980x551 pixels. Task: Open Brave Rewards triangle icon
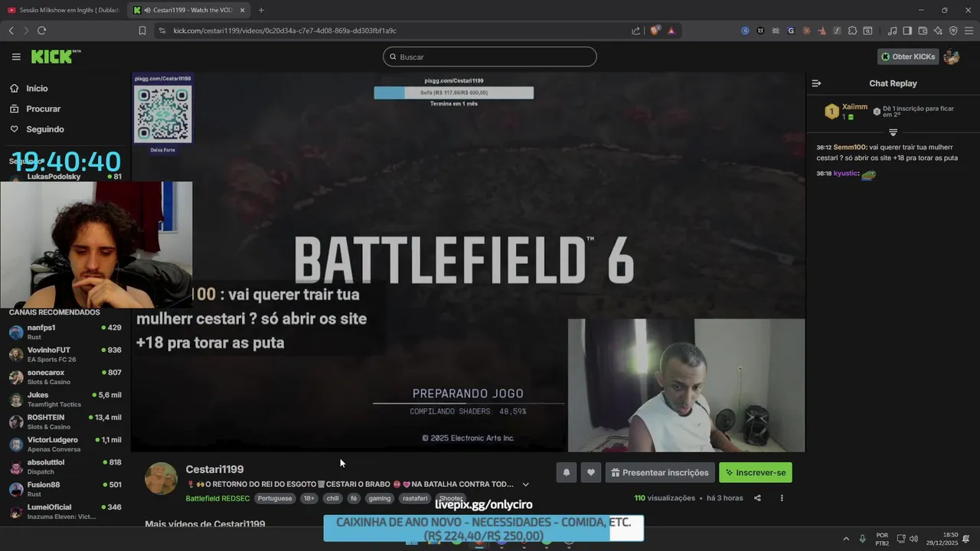[671, 31]
